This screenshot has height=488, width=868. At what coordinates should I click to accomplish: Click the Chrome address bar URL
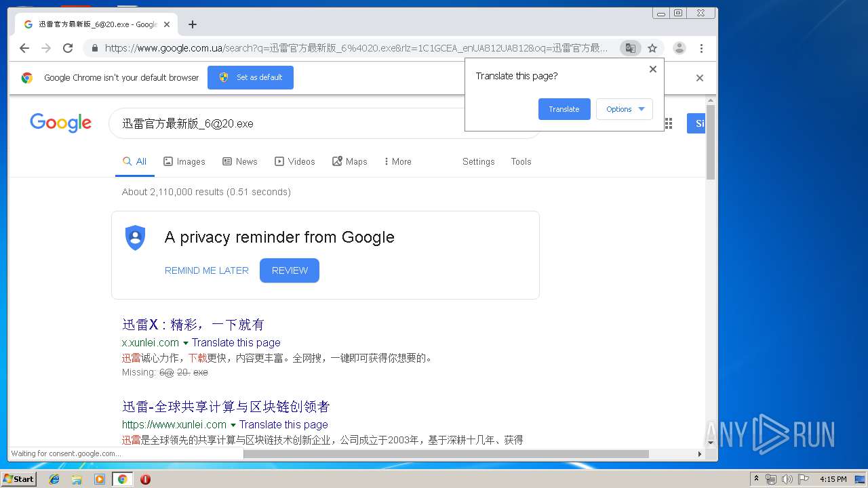(x=356, y=48)
